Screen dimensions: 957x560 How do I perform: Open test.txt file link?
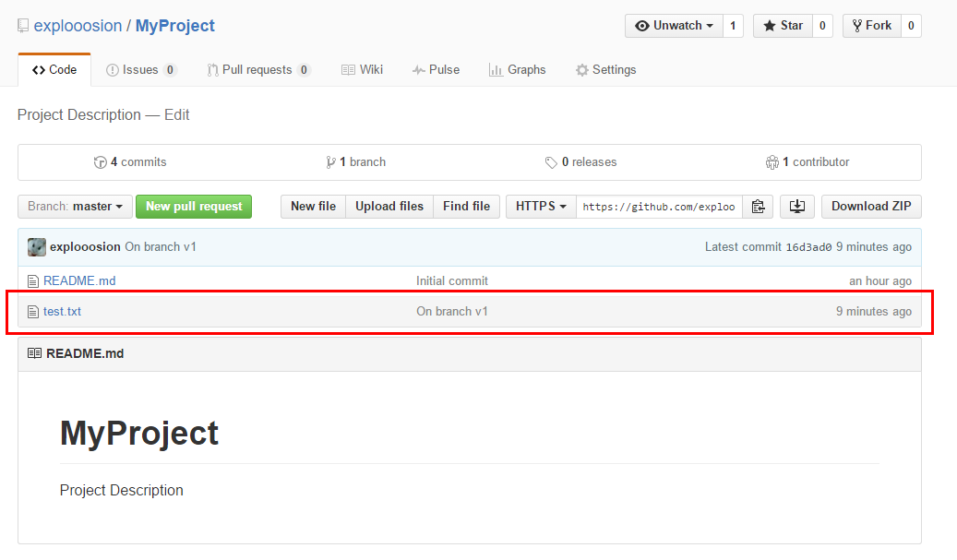[62, 312]
